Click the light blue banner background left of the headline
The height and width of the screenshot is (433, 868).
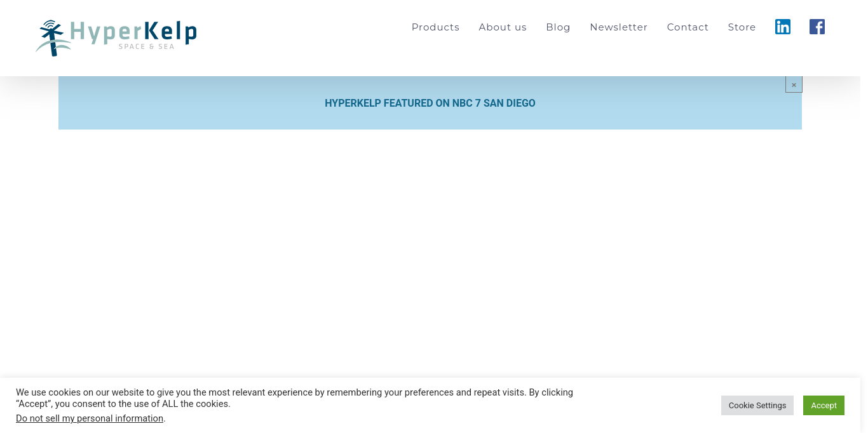click(191, 103)
